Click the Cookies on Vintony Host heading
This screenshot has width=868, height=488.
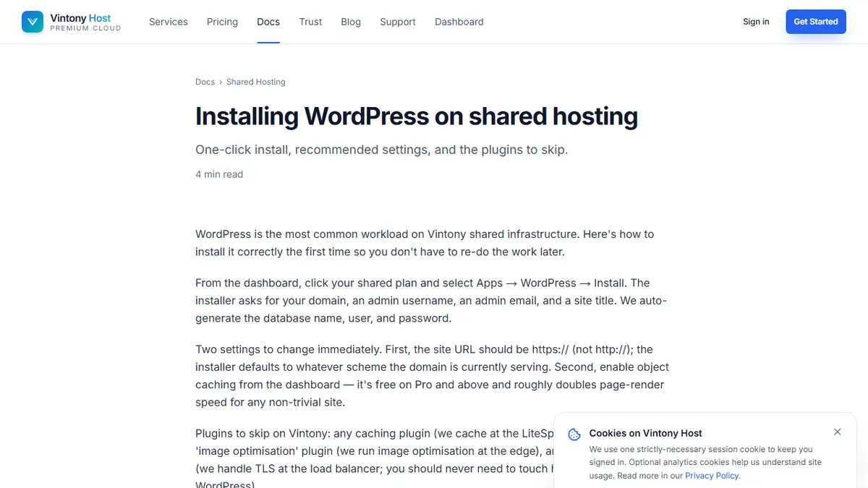tap(646, 433)
